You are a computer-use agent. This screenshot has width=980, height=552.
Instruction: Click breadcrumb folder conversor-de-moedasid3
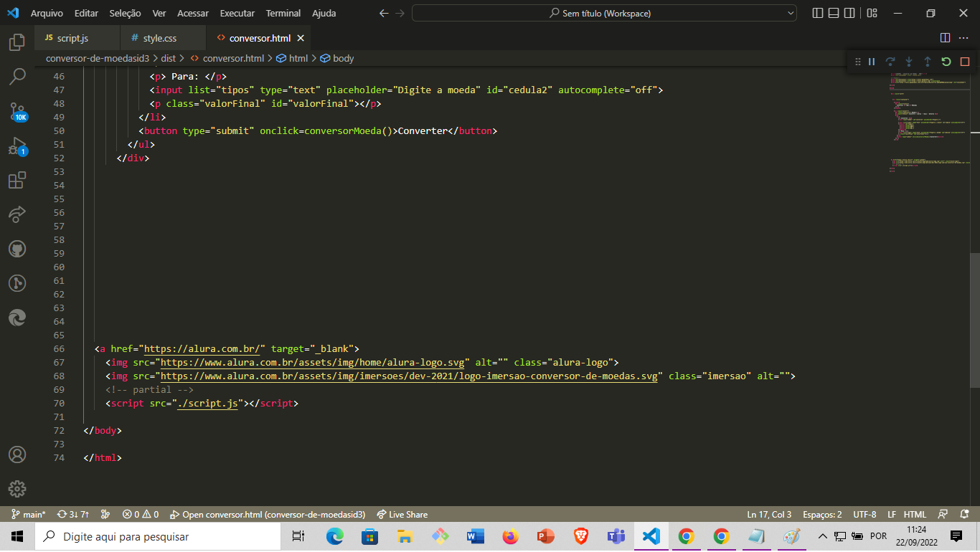point(98,58)
